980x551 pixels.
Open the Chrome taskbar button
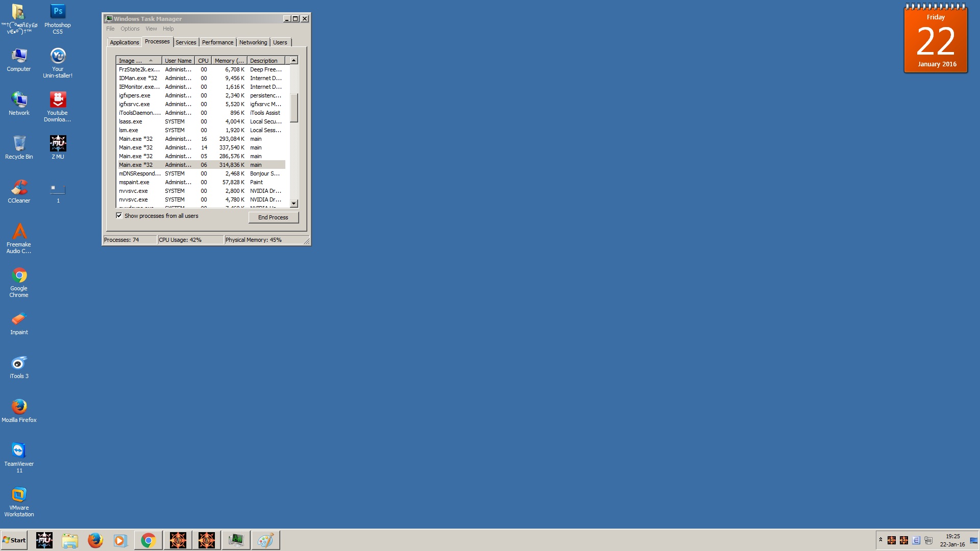[x=148, y=540]
